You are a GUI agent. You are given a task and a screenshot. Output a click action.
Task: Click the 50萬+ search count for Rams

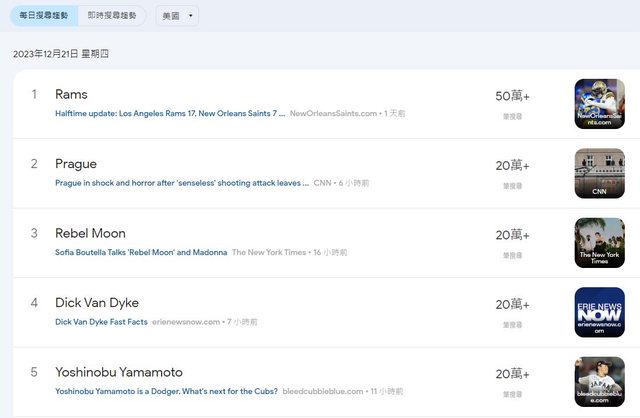click(512, 97)
